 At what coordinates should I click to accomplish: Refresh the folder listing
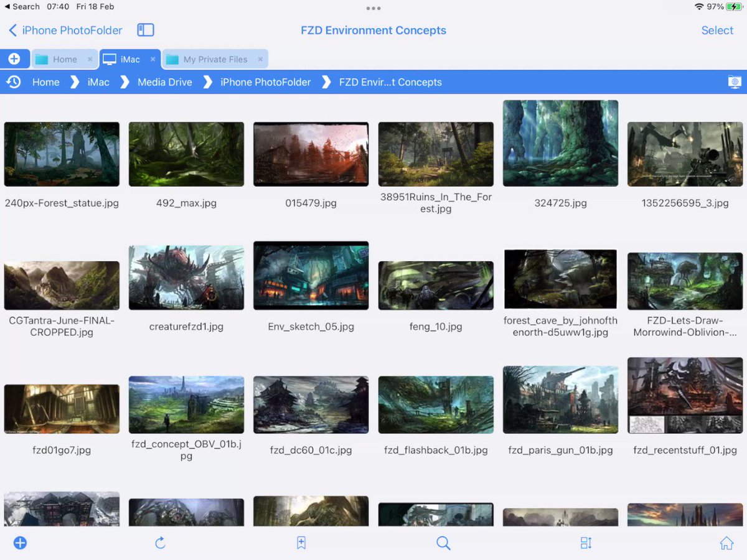pos(160,543)
